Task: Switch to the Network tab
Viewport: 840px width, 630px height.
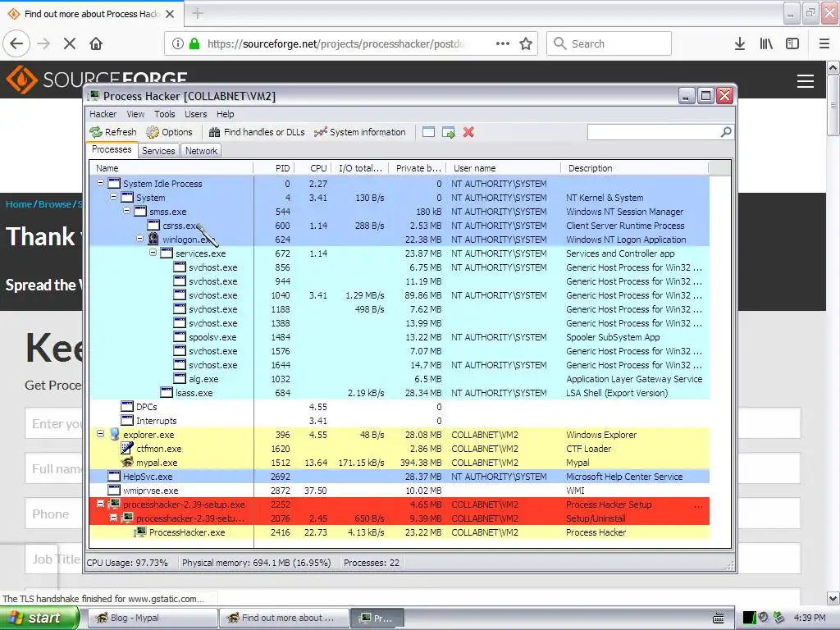Action: [202, 151]
